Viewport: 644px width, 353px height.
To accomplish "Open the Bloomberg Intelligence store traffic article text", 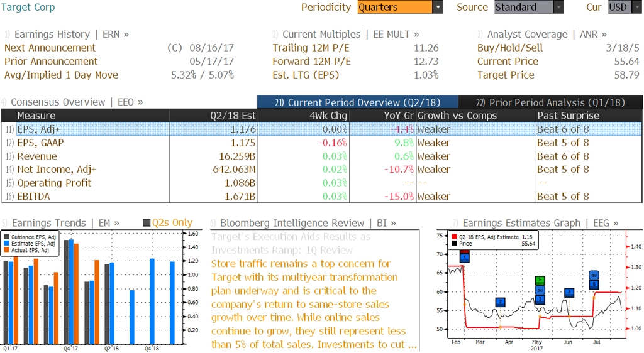I will coord(314,304).
